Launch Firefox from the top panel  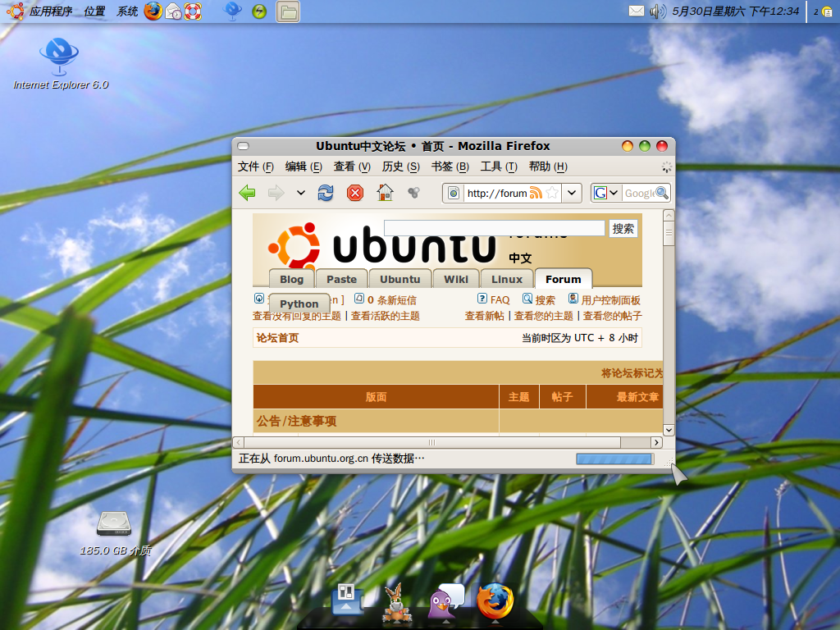pyautogui.click(x=153, y=11)
